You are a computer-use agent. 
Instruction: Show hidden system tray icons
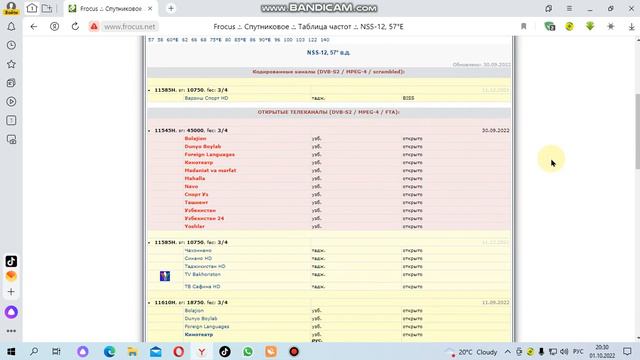click(507, 351)
